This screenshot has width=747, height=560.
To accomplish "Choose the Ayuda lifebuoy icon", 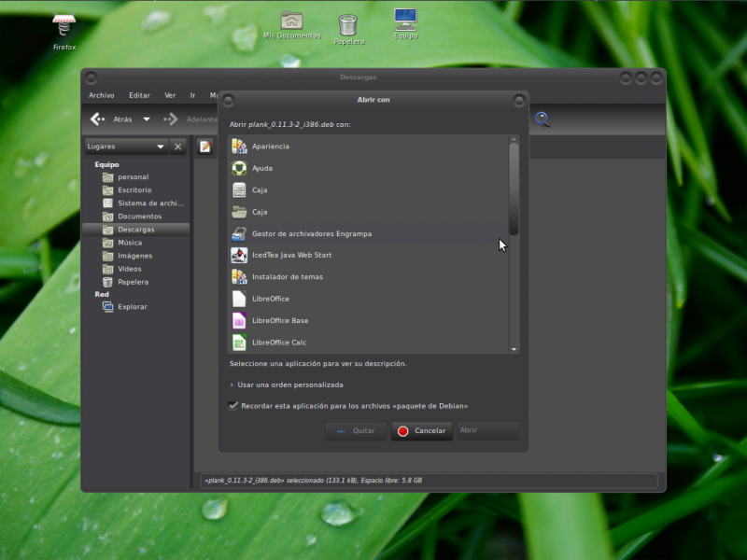I will (239, 168).
